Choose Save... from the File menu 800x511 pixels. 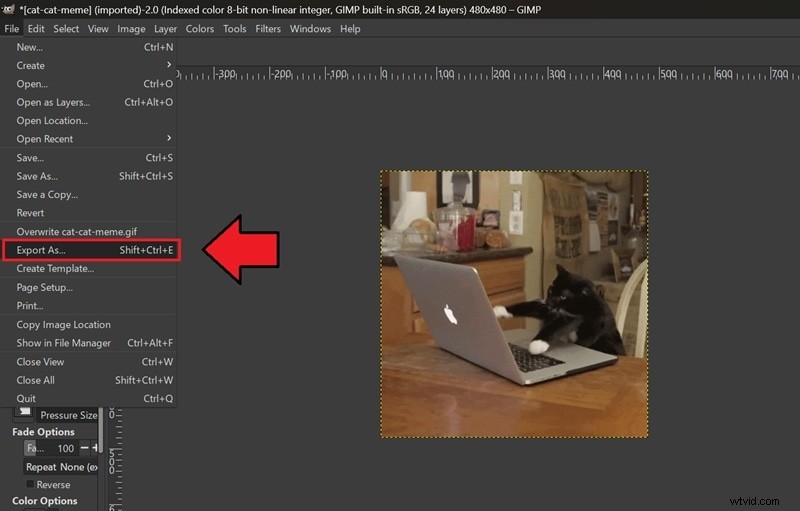[89, 158]
